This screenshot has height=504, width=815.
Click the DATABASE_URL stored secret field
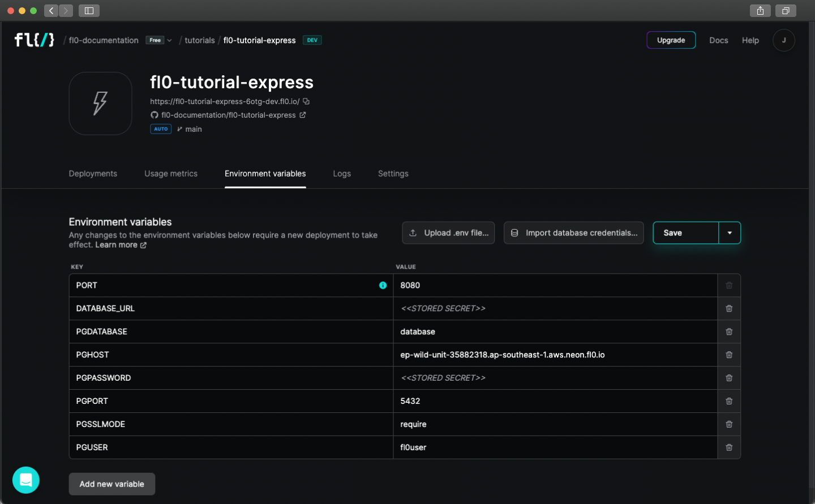click(x=555, y=308)
